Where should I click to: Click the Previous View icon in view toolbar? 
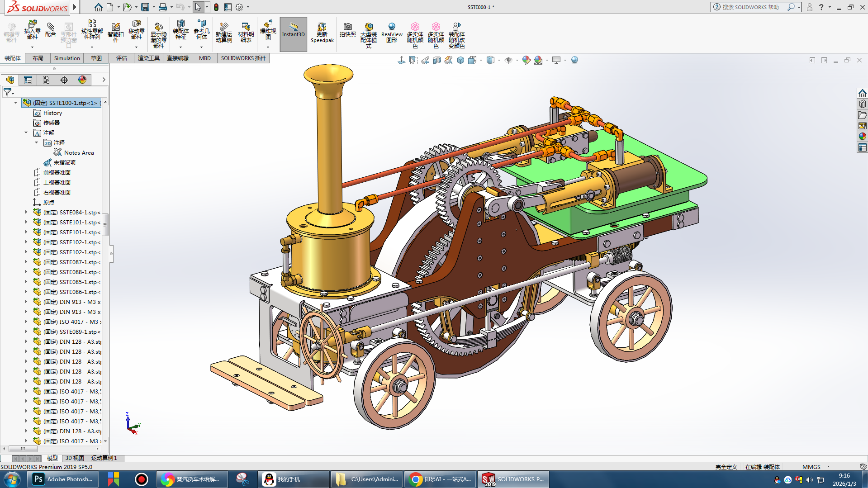click(425, 60)
